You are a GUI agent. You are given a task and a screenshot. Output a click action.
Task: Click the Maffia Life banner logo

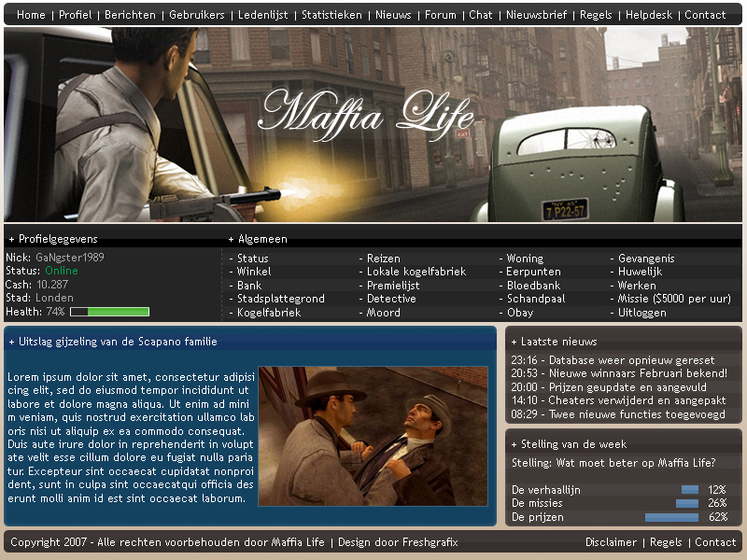[366, 115]
